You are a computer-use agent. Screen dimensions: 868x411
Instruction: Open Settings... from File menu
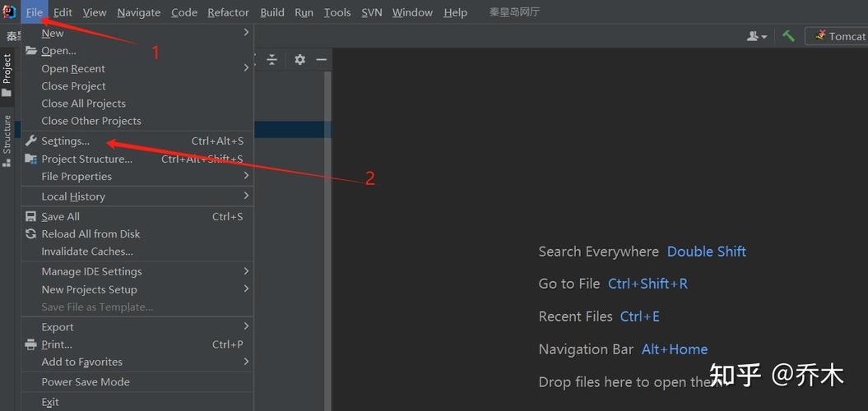click(x=137, y=141)
